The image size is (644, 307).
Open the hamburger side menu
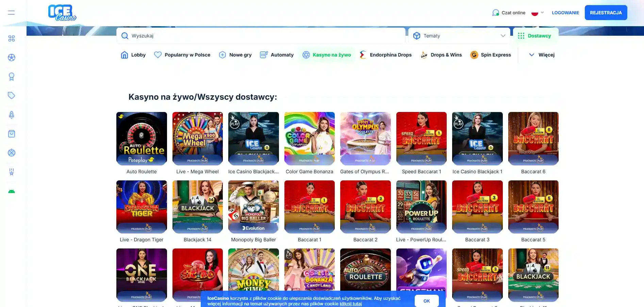click(11, 13)
